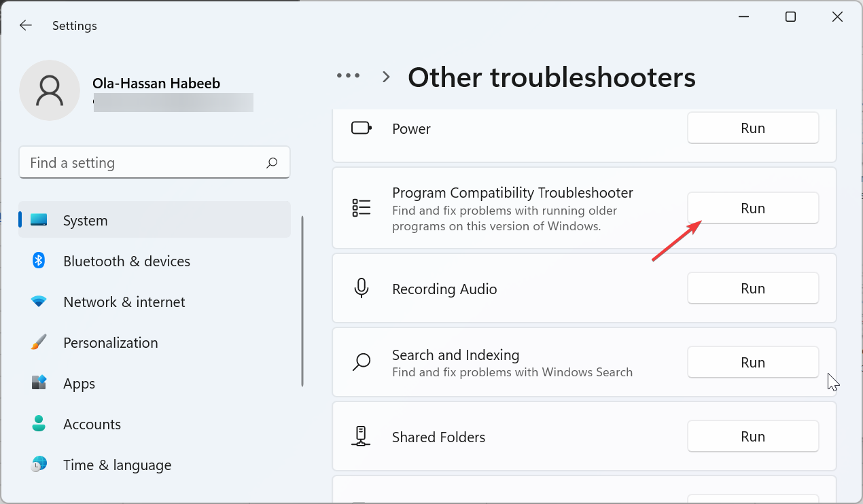863x504 pixels.
Task: Click the System monitor icon in sidebar
Action: [39, 220]
